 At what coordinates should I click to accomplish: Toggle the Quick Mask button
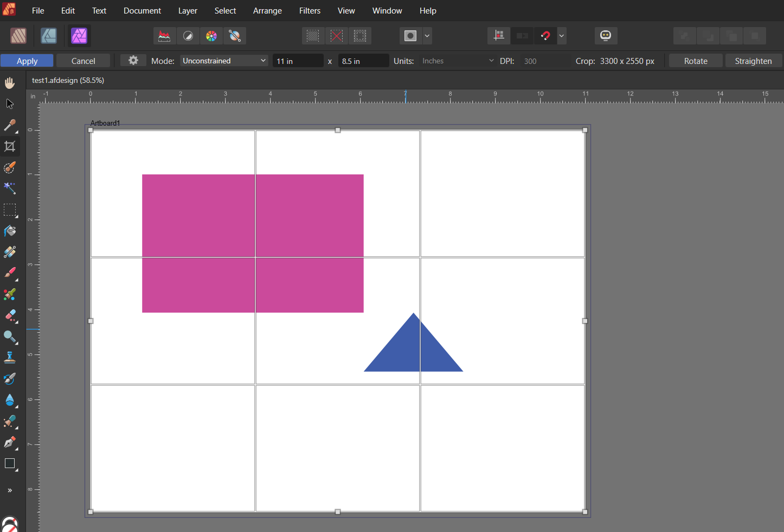point(410,36)
